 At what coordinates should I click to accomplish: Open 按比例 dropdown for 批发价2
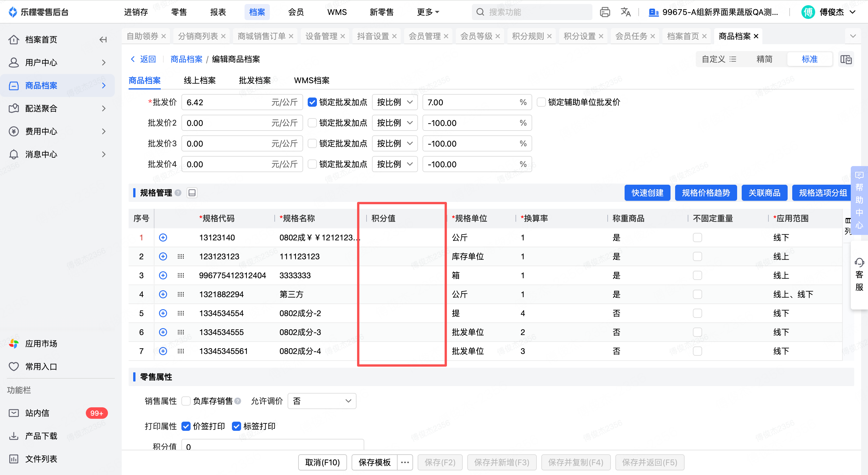coord(395,123)
